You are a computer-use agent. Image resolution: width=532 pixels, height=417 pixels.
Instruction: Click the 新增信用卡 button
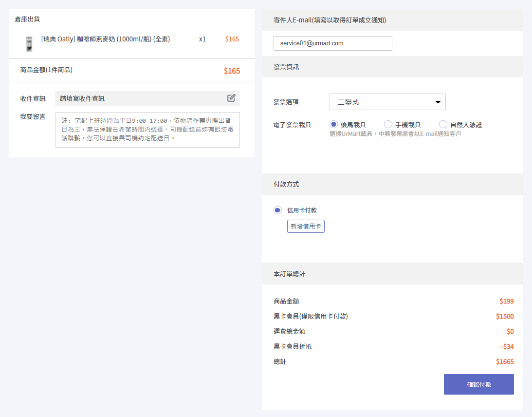(306, 226)
